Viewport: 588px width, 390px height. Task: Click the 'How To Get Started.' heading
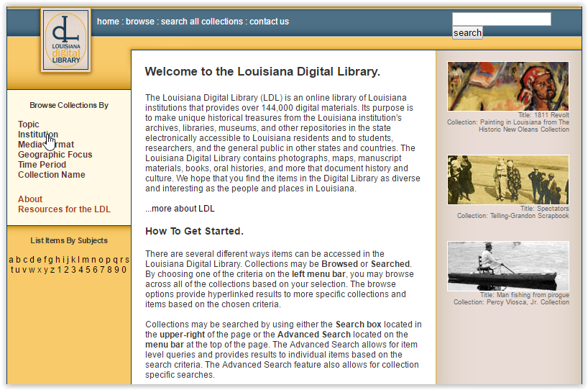click(x=194, y=231)
